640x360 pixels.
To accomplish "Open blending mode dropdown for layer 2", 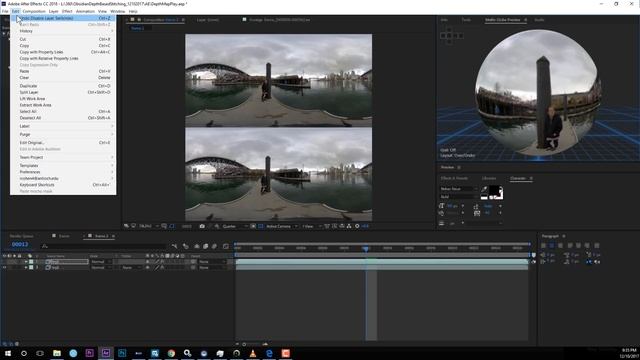I will pyautogui.click(x=100, y=268).
